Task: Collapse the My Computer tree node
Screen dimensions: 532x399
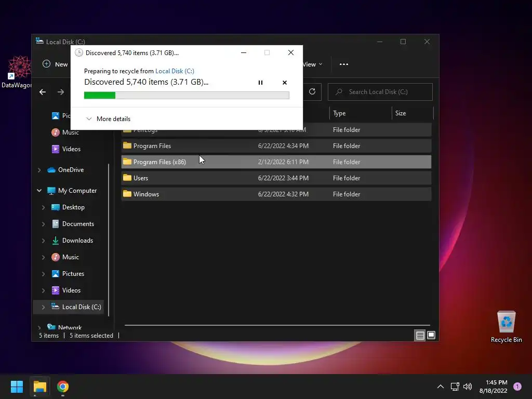Action: (39, 191)
